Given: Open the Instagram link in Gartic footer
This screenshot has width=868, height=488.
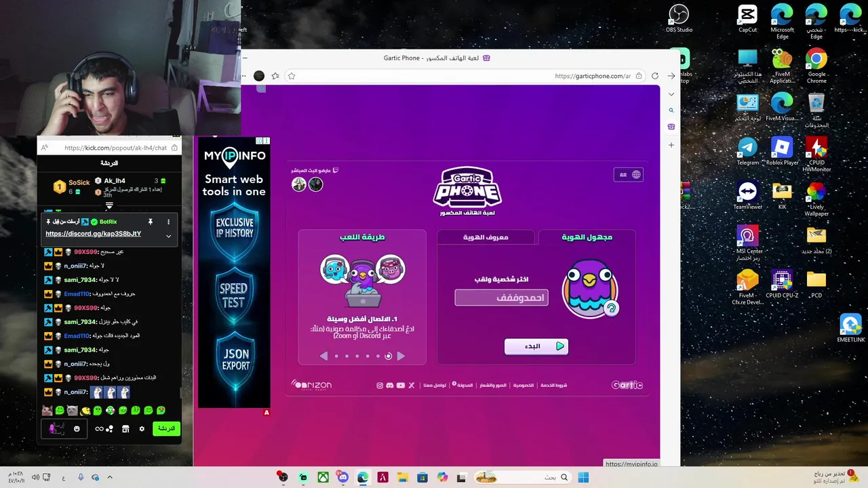Looking at the screenshot, I should click(x=380, y=385).
